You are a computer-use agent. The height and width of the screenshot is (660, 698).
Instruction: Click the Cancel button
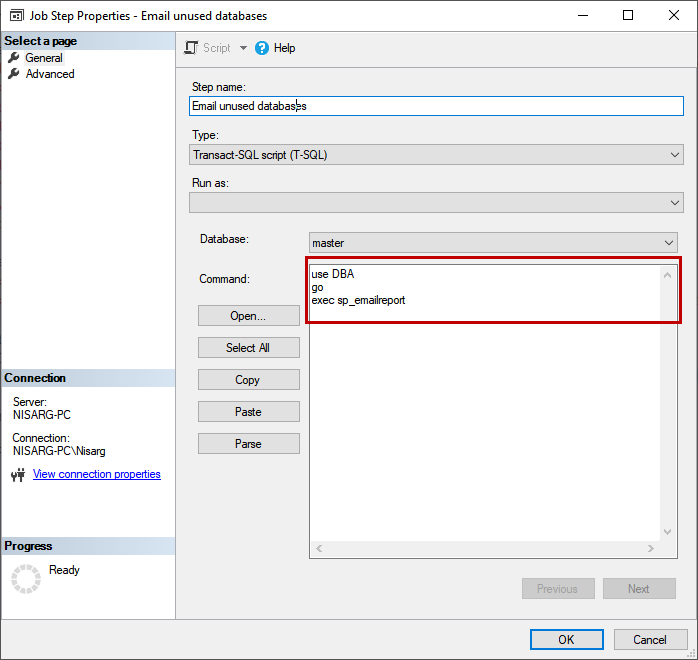coord(650,640)
